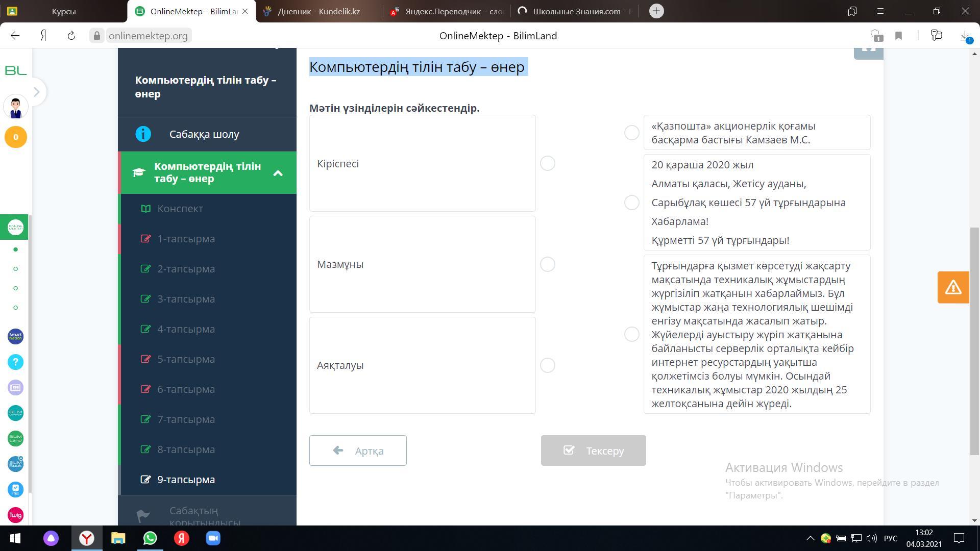Click the BL logo at top left
This screenshot has width=980, height=551.
pos(15,70)
